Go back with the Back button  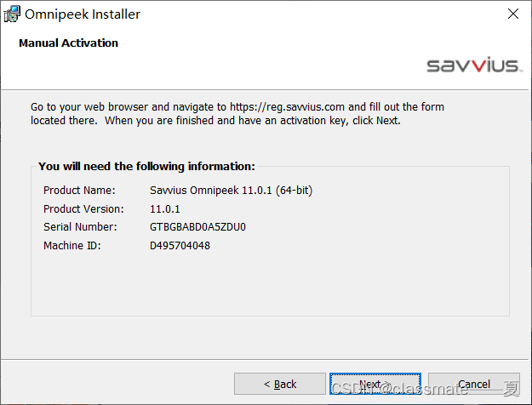280,384
